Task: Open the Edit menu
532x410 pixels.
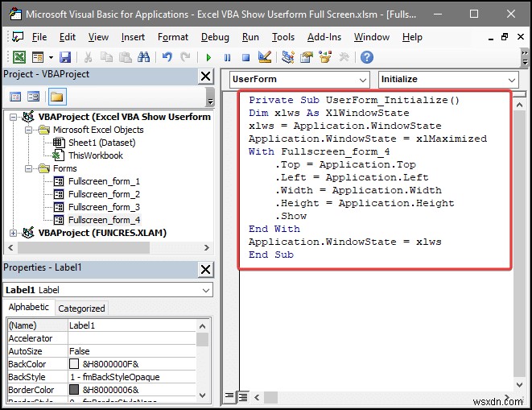Action: click(x=67, y=37)
